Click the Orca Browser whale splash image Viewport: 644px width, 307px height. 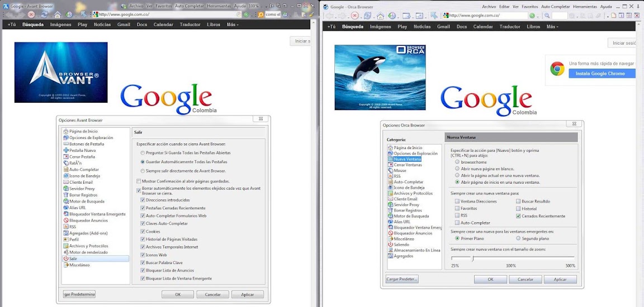(380, 78)
